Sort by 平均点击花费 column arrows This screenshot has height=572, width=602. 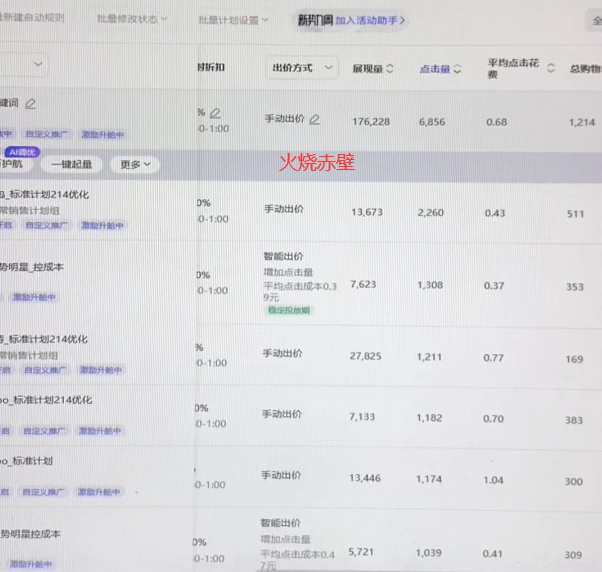[551, 68]
